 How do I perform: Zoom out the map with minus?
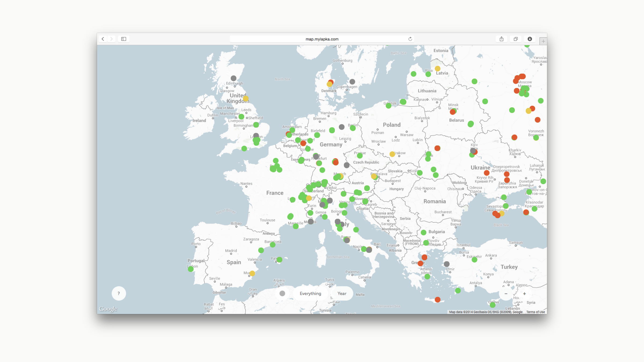[506, 294]
